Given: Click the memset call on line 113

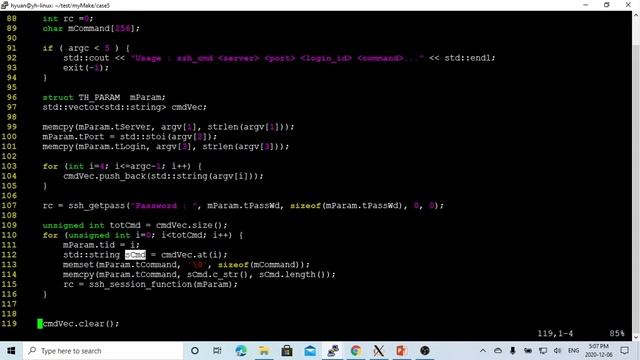Looking at the screenshot, I should (x=186, y=264).
